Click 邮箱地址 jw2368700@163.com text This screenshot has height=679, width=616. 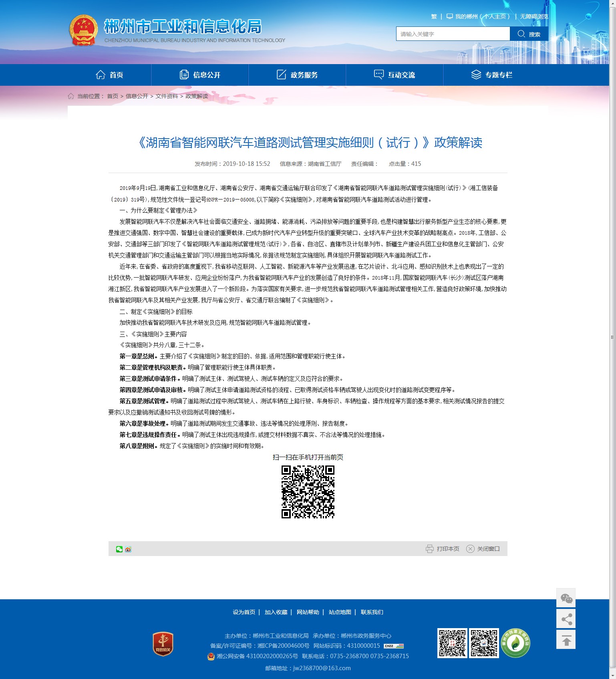(x=308, y=668)
